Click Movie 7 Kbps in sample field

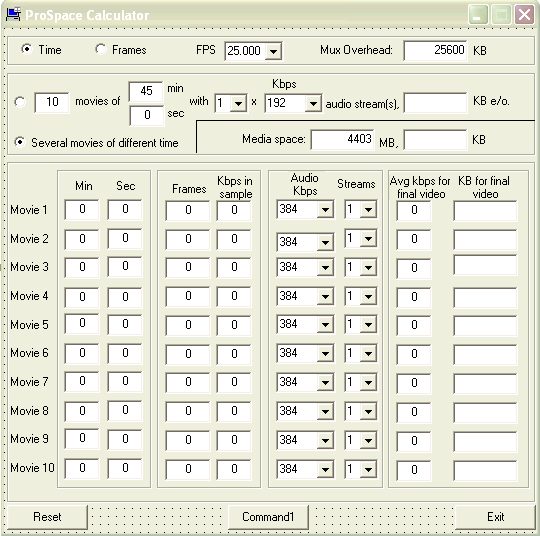pos(234,382)
